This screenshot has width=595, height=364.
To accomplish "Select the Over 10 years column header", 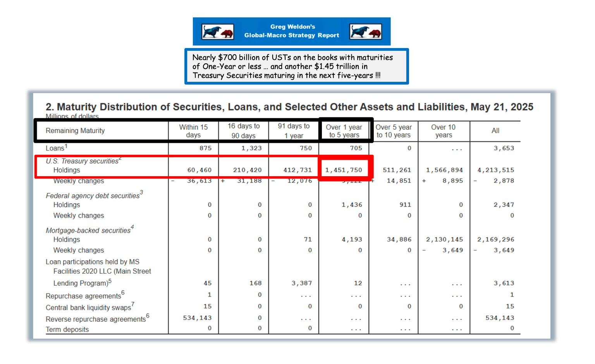I will click(x=444, y=131).
